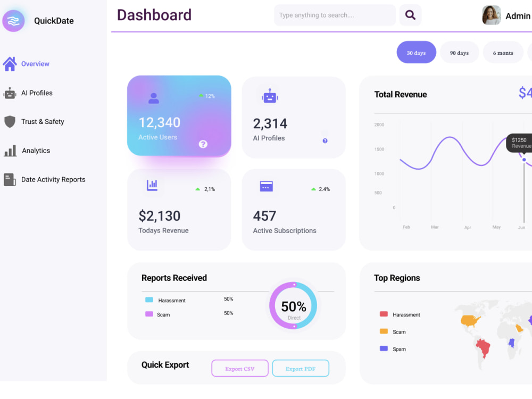Click the Dashboard page title
This screenshot has height=399, width=532.
pyautogui.click(x=154, y=15)
